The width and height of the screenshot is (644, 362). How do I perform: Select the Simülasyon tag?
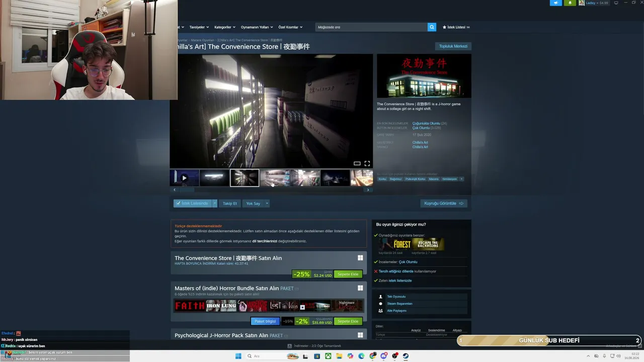[450, 179]
